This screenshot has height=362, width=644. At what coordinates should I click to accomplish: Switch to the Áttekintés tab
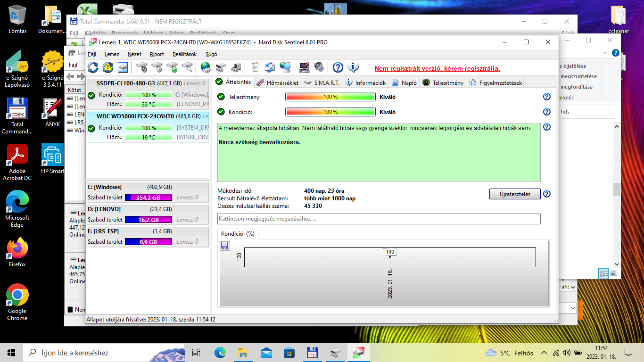tap(233, 82)
